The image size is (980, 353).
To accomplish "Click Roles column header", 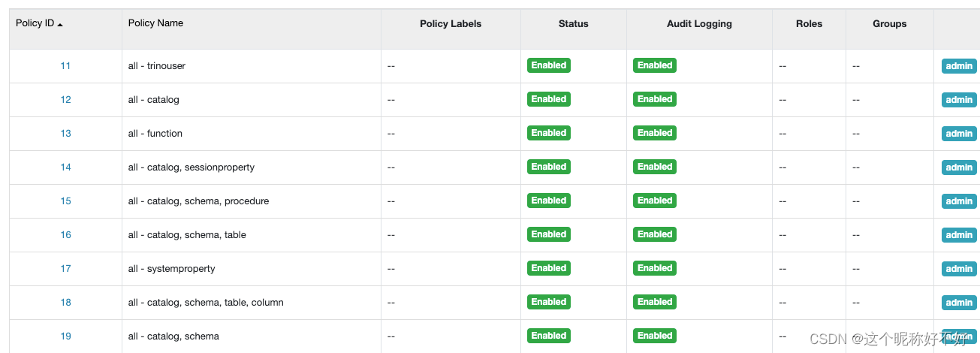I will [809, 24].
